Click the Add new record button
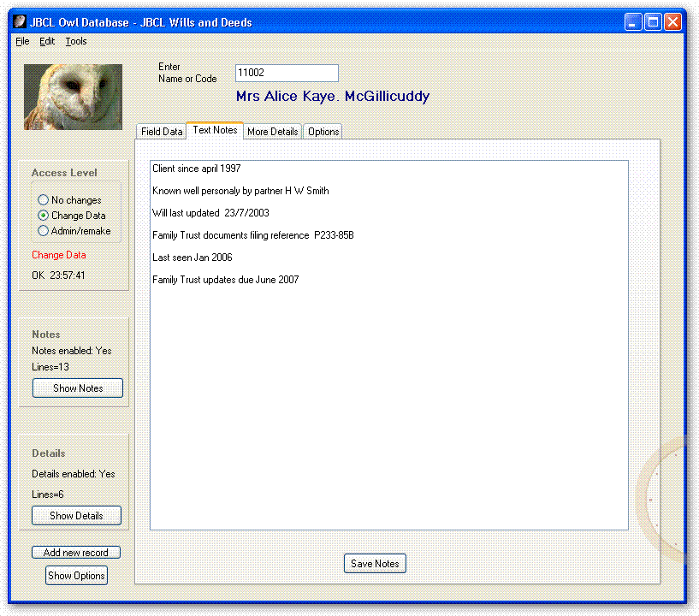Viewport: 699px width, 616px height. 76,553
